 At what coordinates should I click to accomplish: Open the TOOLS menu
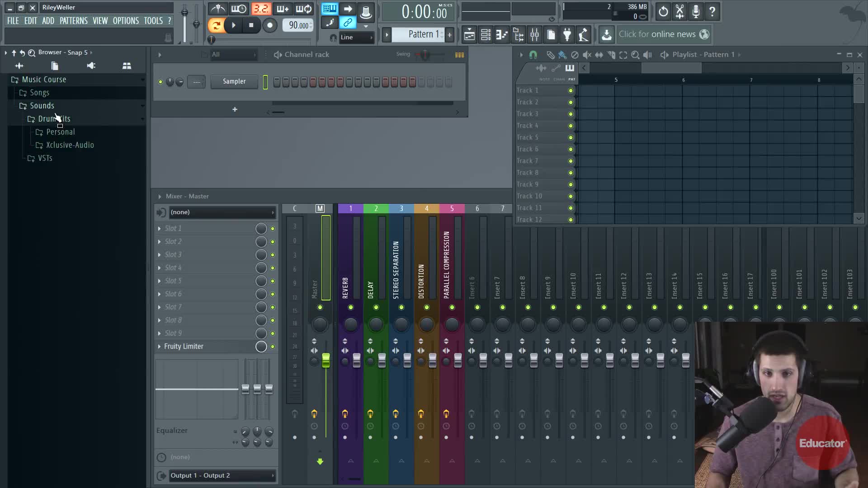pyautogui.click(x=153, y=21)
